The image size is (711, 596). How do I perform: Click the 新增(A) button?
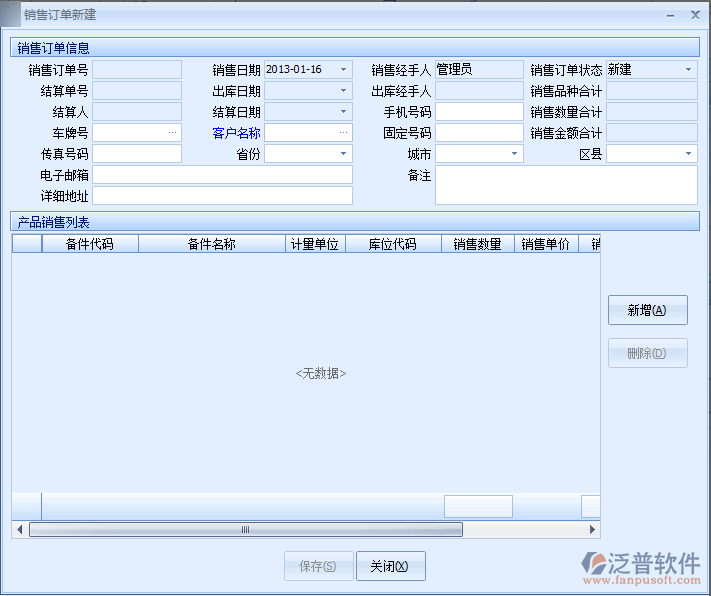tap(648, 310)
